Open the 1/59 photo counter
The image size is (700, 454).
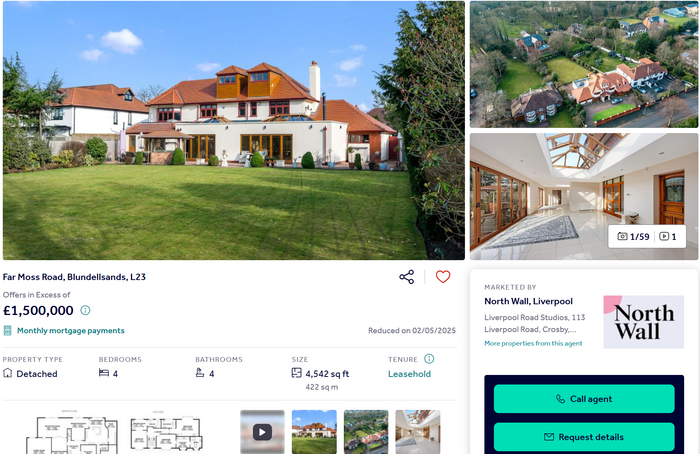click(x=633, y=237)
